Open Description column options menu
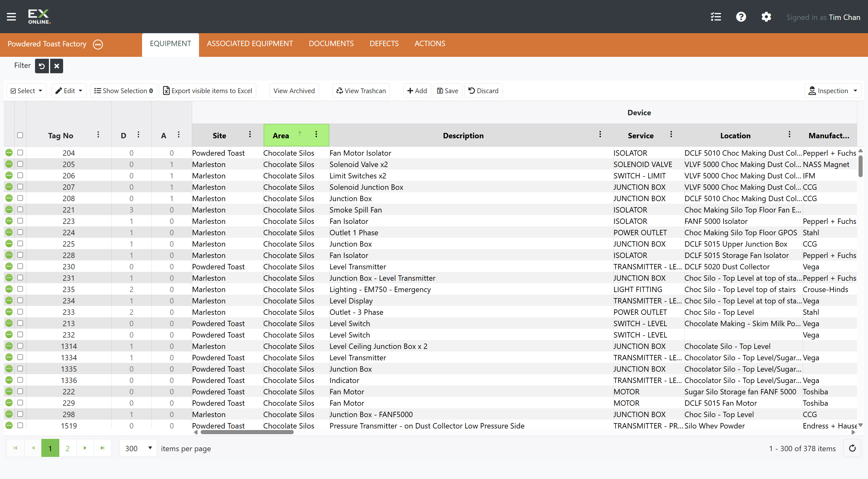 [x=600, y=135]
